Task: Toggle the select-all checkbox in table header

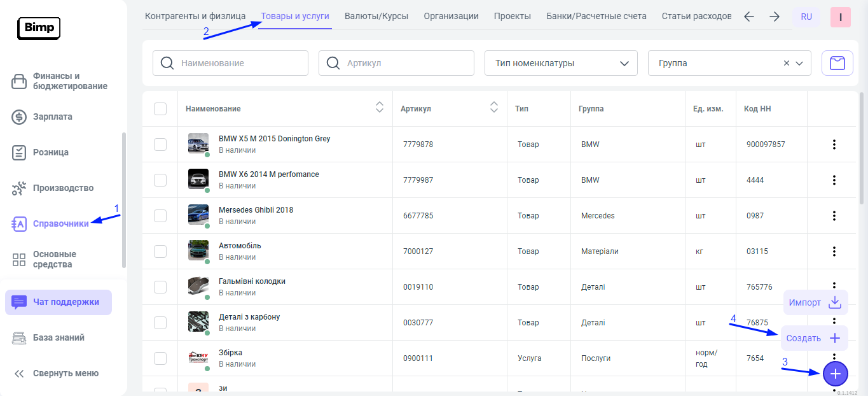Action: 160,109
